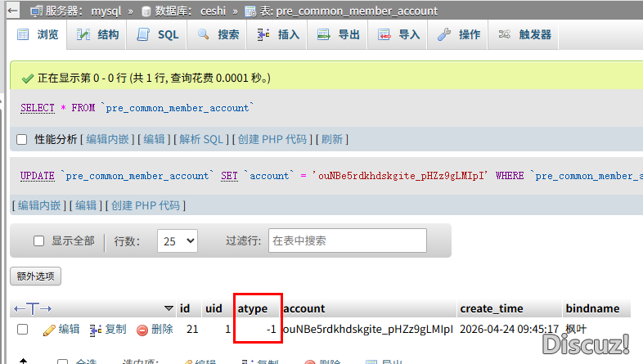
Task: Click in the 过滤行 filter search field
Action: 347,240
